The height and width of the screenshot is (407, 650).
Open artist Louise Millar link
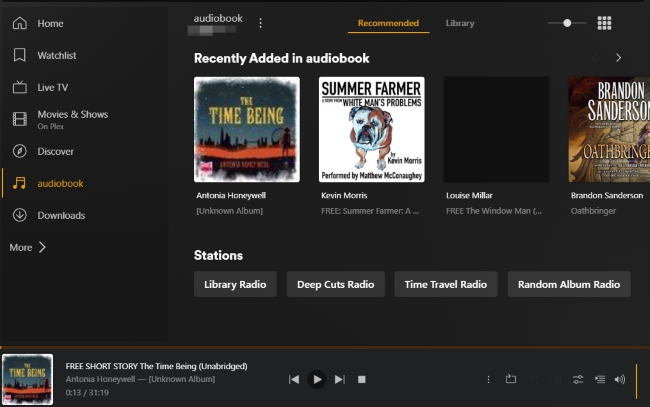click(x=469, y=195)
